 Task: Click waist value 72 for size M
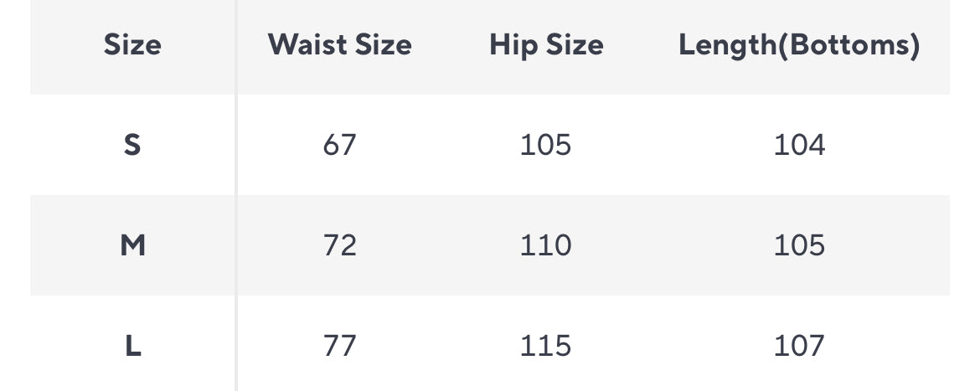(339, 245)
